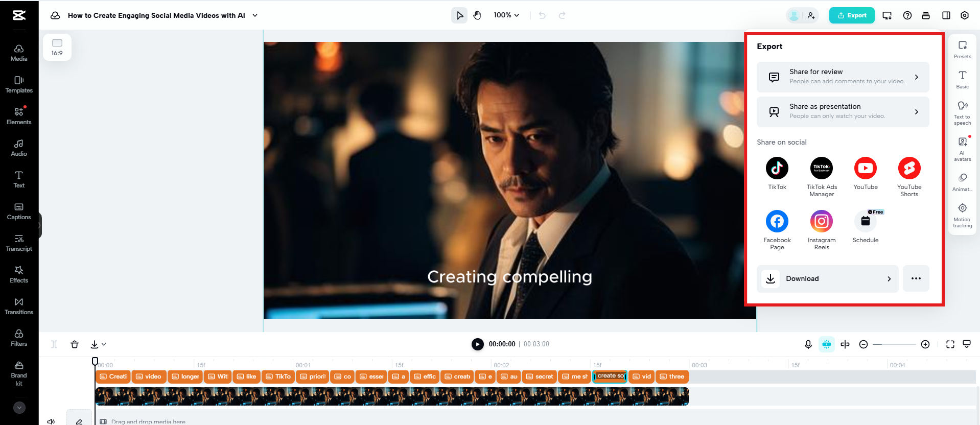980x425 pixels.
Task: Invite collaborators with the add-person icon
Action: [x=811, y=15]
